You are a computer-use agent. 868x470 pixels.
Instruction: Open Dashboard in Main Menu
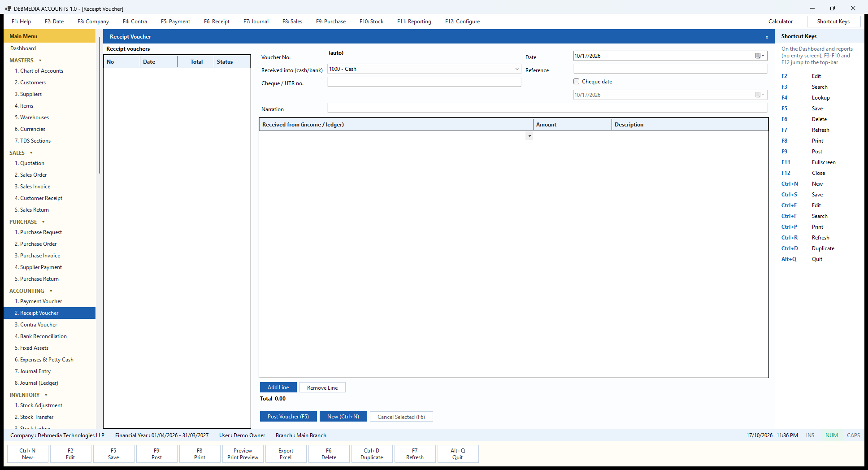[x=23, y=48]
